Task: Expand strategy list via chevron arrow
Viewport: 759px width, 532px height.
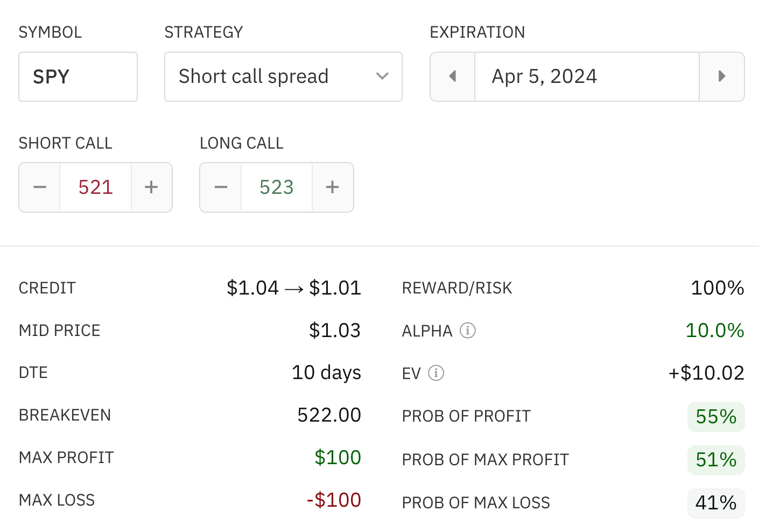Action: (382, 76)
